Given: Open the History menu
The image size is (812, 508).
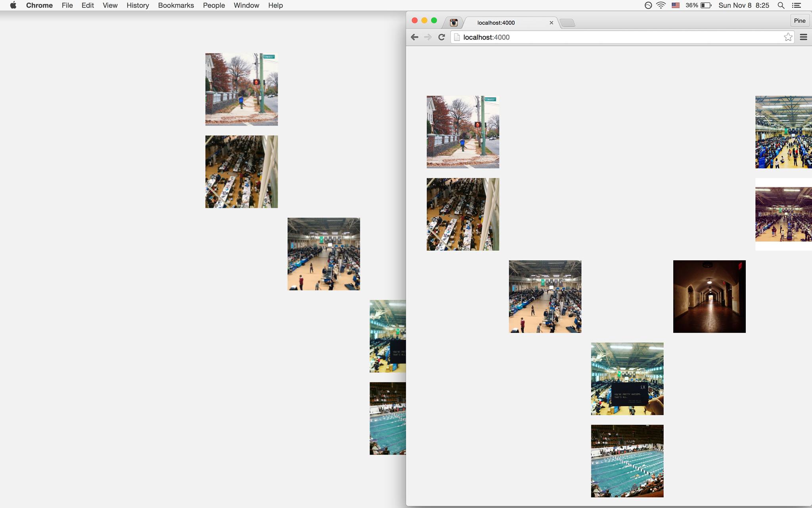Looking at the screenshot, I should click(138, 5).
